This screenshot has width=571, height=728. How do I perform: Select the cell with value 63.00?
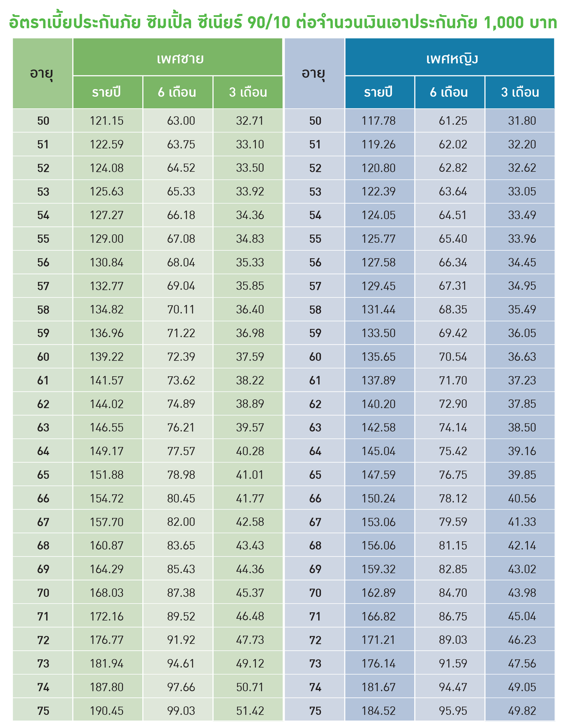point(181,121)
